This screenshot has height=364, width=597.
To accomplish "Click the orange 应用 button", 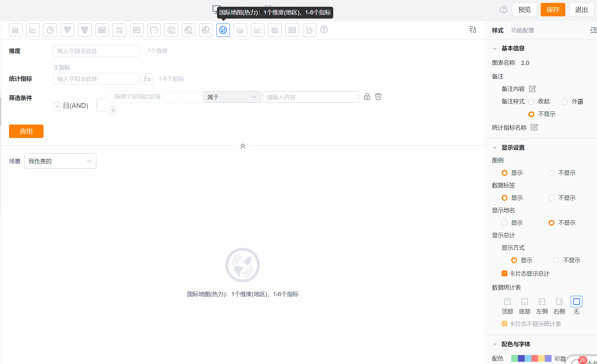I will click(x=26, y=131).
